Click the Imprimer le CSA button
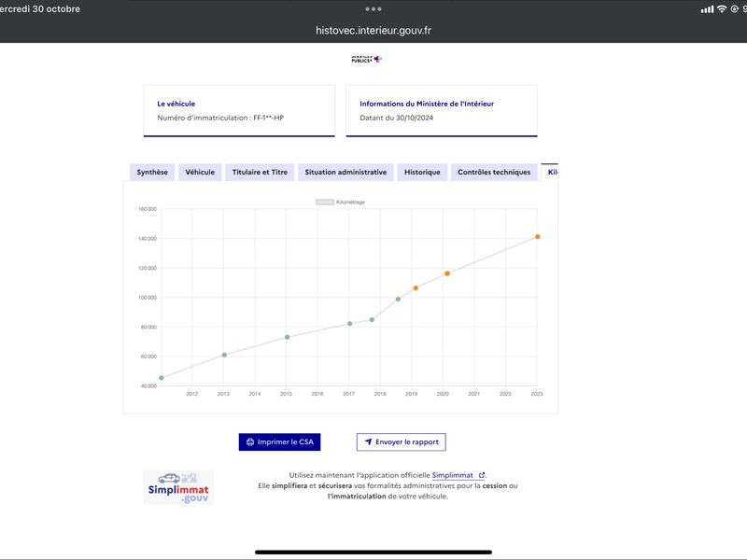Viewport: 747px width, 560px height. [x=279, y=441]
